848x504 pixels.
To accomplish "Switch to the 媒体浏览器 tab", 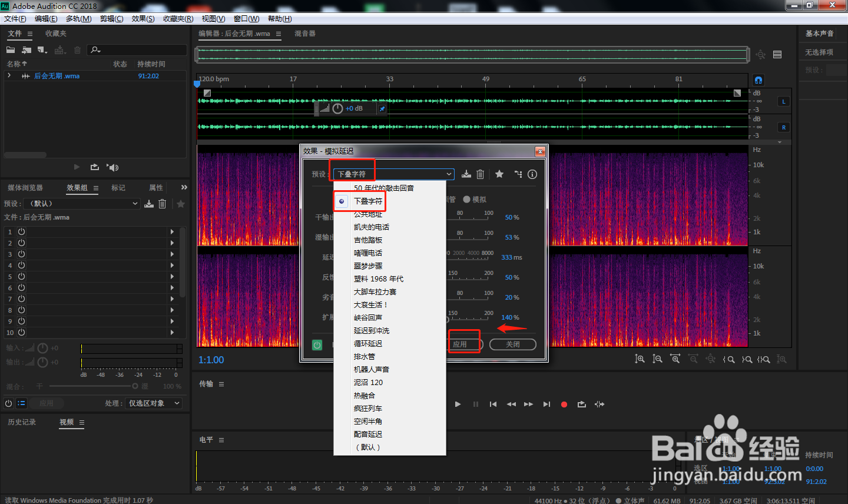I will point(25,188).
